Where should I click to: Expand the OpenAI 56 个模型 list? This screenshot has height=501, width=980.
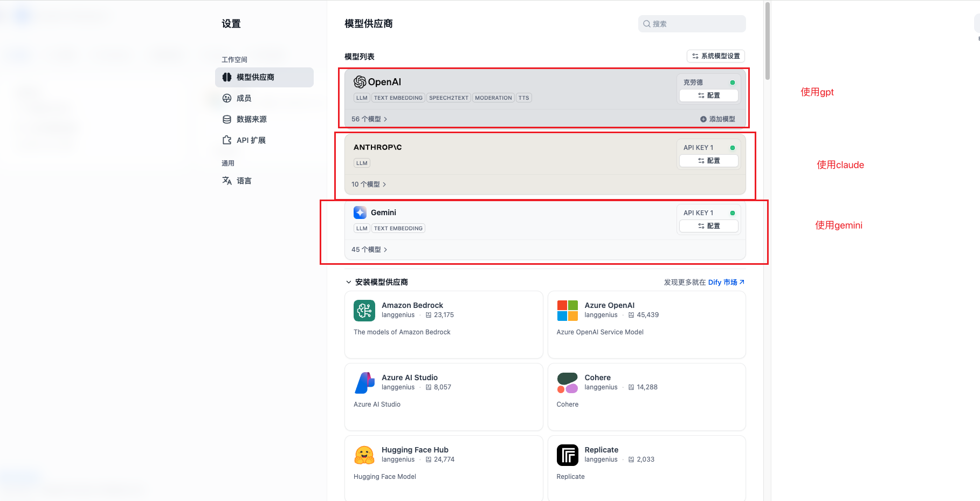point(369,119)
